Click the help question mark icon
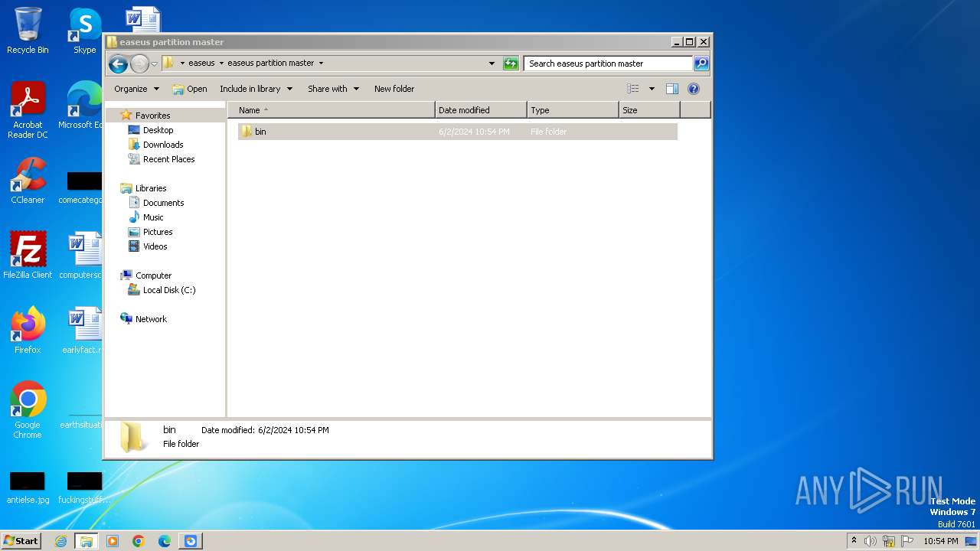The image size is (980, 551). click(694, 89)
